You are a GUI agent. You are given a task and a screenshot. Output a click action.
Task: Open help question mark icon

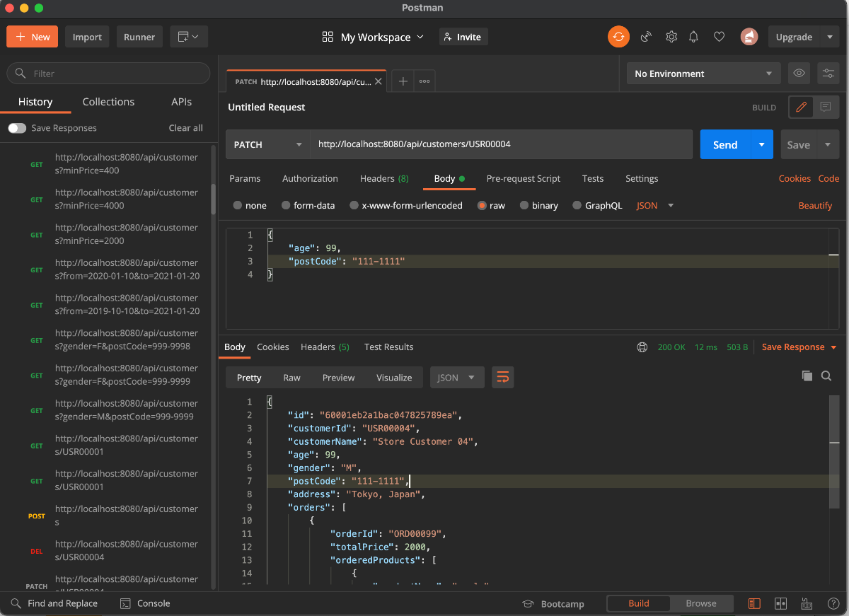(833, 603)
